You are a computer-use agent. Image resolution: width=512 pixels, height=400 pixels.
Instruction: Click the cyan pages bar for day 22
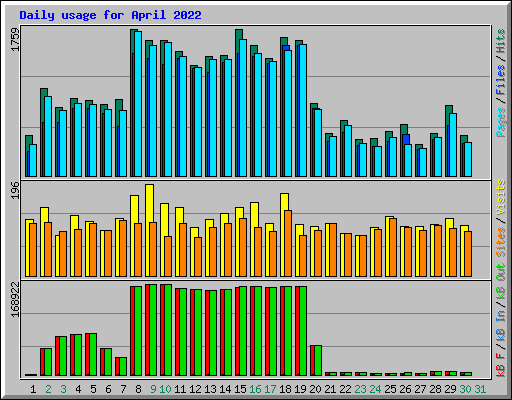pos(348,151)
